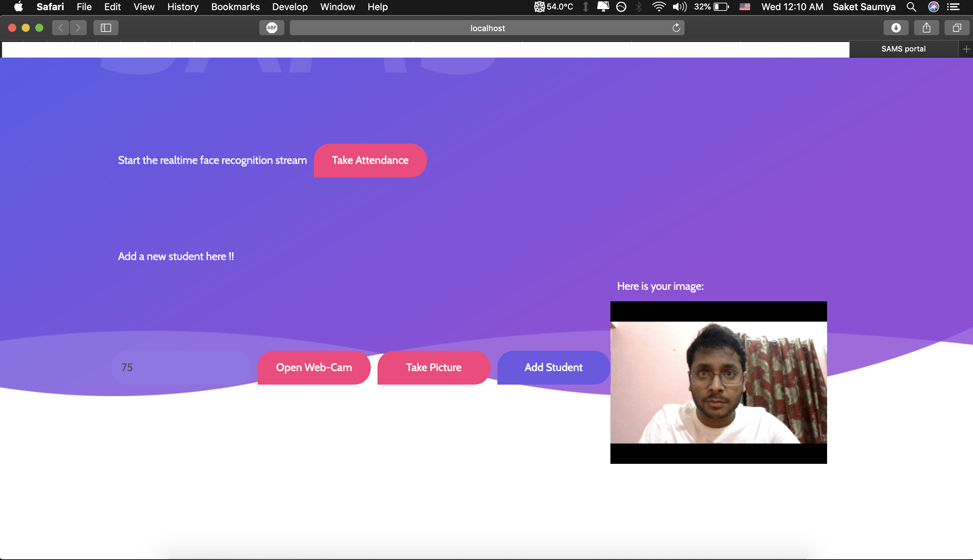973x560 pixels.
Task: Open the Notification Center list icon
Action: tap(953, 7)
